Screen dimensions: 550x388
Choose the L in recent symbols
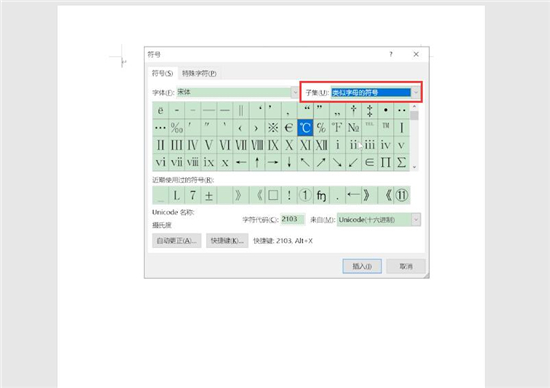pyautogui.click(x=176, y=195)
